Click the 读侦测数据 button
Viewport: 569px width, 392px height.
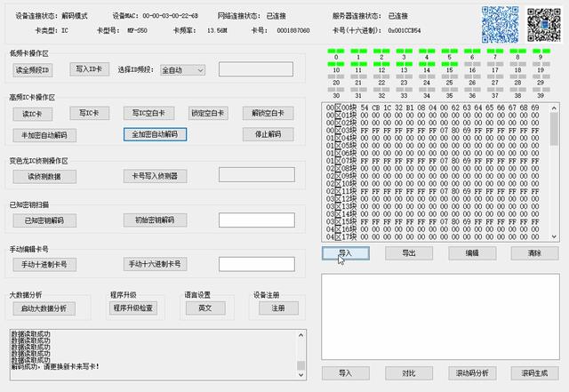coord(44,177)
